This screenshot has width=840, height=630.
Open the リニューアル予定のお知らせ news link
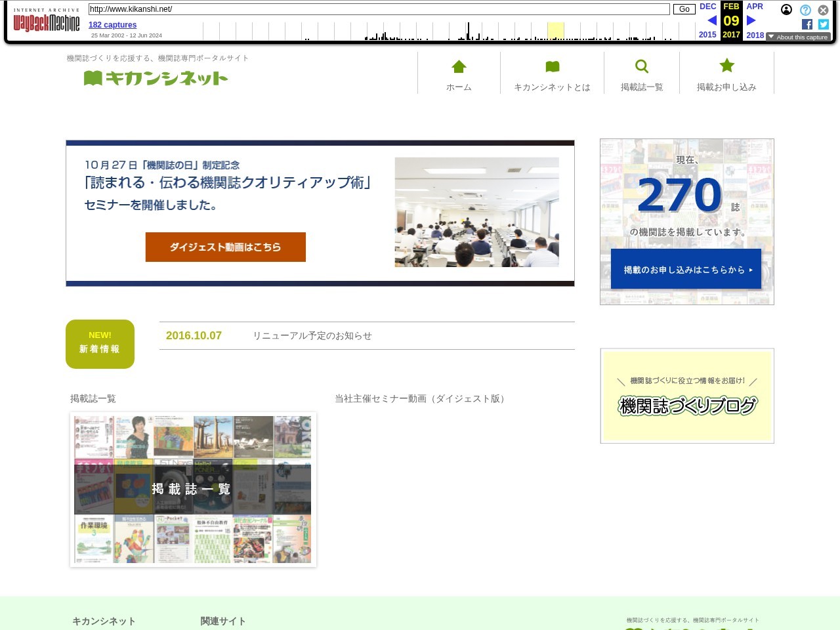[312, 335]
